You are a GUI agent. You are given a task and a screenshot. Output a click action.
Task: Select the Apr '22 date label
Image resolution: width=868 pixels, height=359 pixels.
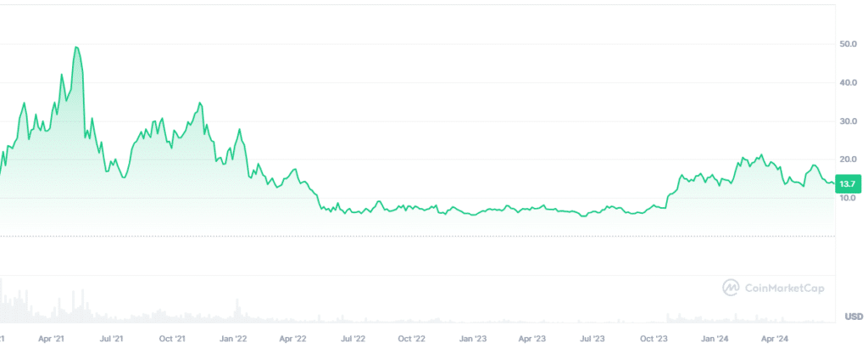coord(292,339)
